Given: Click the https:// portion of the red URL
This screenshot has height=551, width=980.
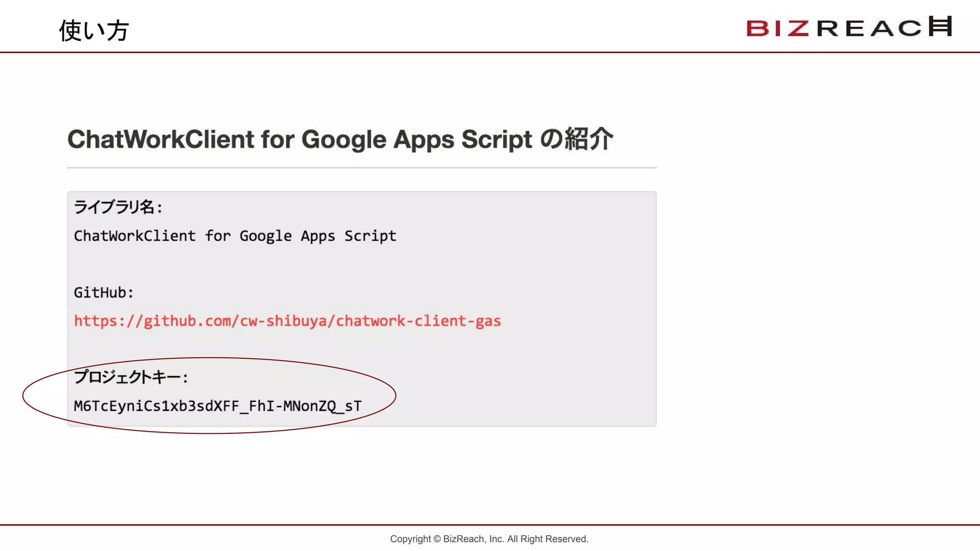Looking at the screenshot, I should (108, 321).
